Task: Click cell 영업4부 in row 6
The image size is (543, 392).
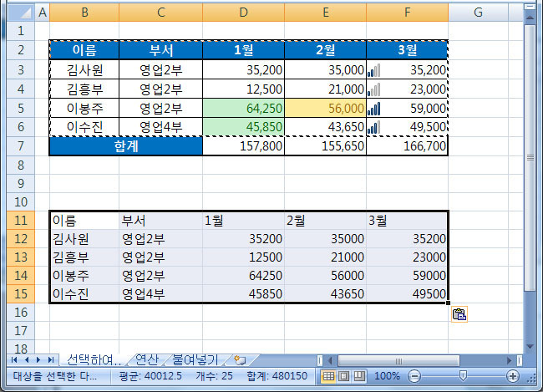Action: [x=160, y=127]
